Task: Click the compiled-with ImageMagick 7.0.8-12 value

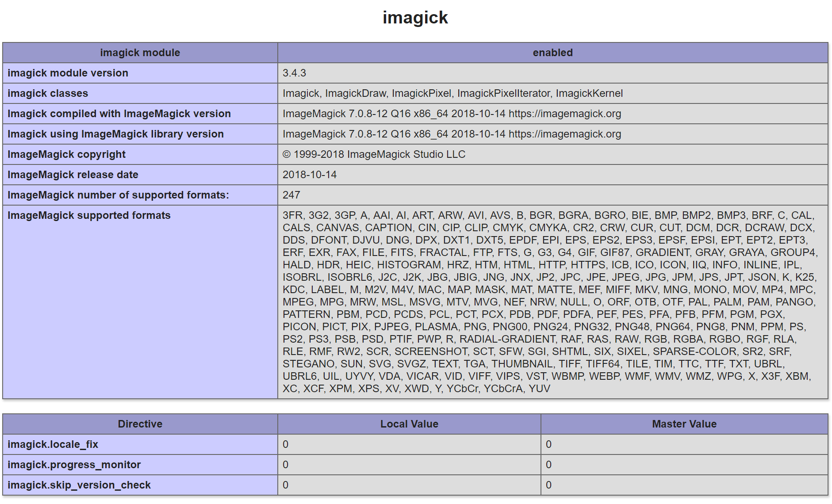Action: pyautogui.click(x=452, y=114)
